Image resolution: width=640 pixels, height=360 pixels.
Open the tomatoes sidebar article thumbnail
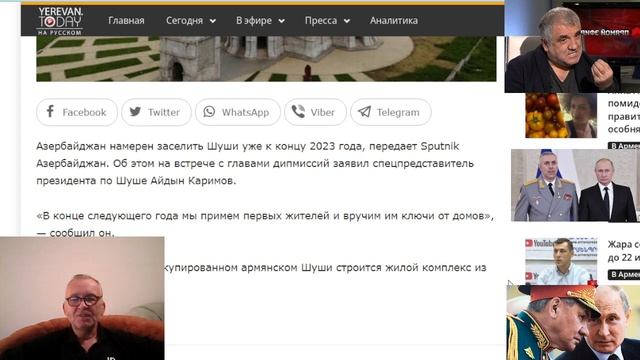click(561, 116)
